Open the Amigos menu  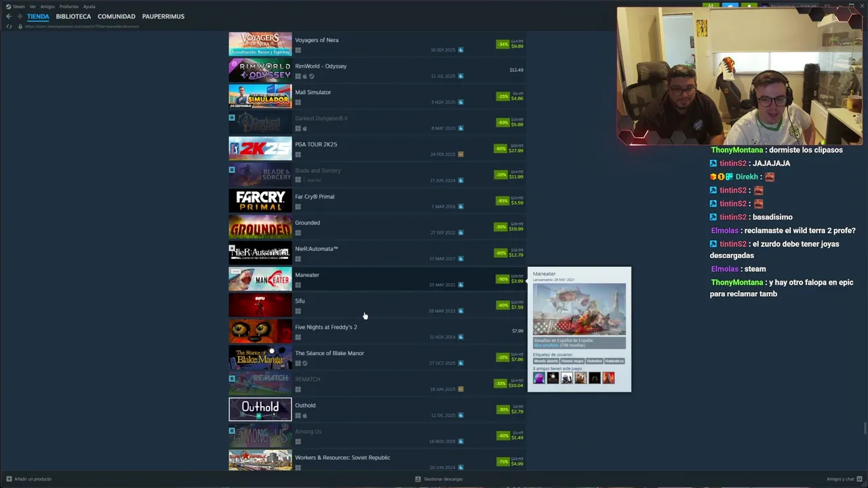coord(47,6)
